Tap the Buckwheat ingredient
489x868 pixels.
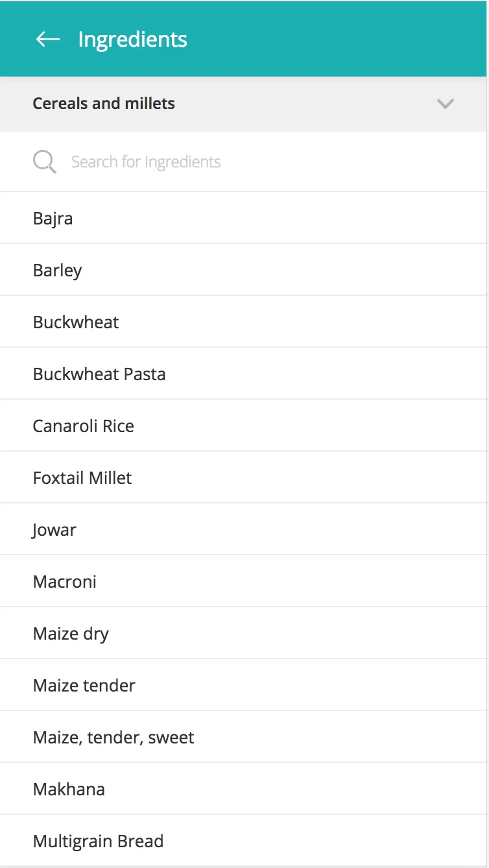tap(76, 322)
